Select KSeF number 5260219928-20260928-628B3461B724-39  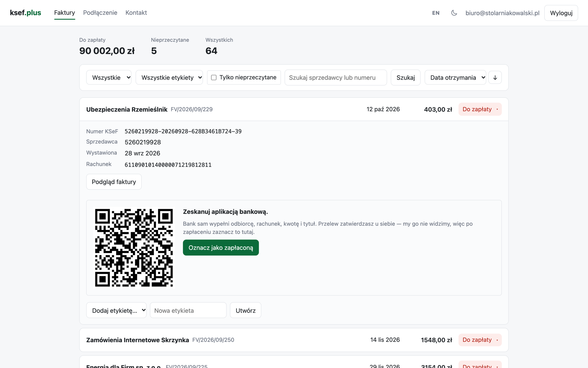click(x=183, y=131)
